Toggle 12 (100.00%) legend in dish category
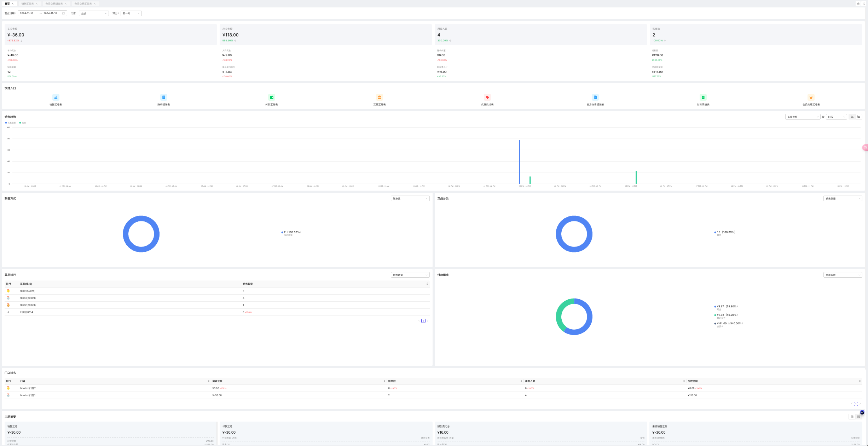Screen dimensions: 868x446 click(x=724, y=233)
